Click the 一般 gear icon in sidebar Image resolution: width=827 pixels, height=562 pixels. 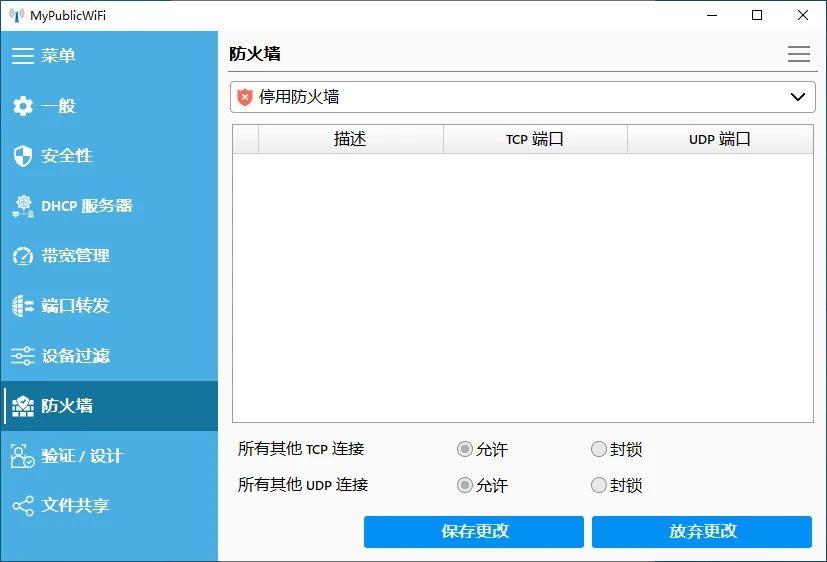coord(23,106)
